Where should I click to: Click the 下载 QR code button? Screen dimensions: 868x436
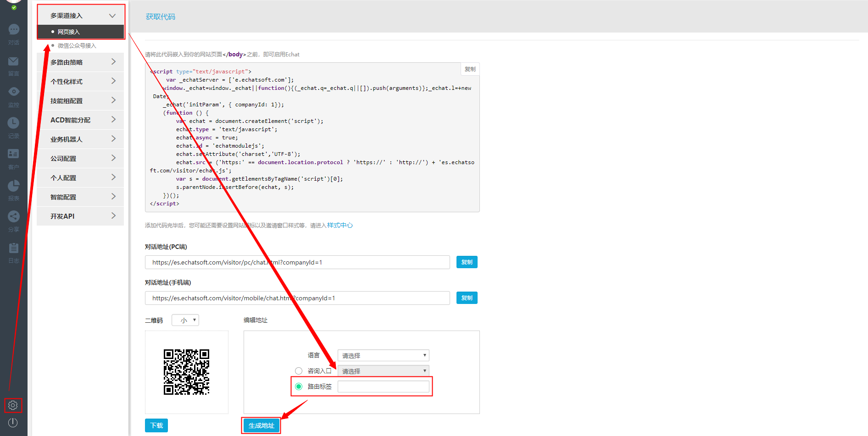(x=156, y=425)
